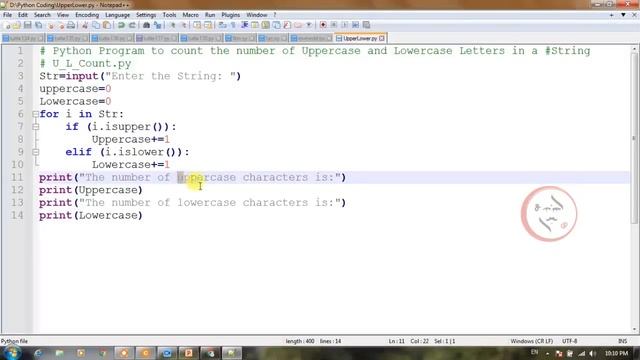Toggle show all characters

coord(233,25)
